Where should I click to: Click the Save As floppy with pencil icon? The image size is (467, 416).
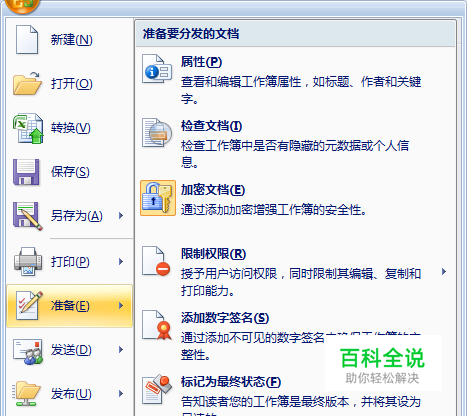[x=28, y=216]
